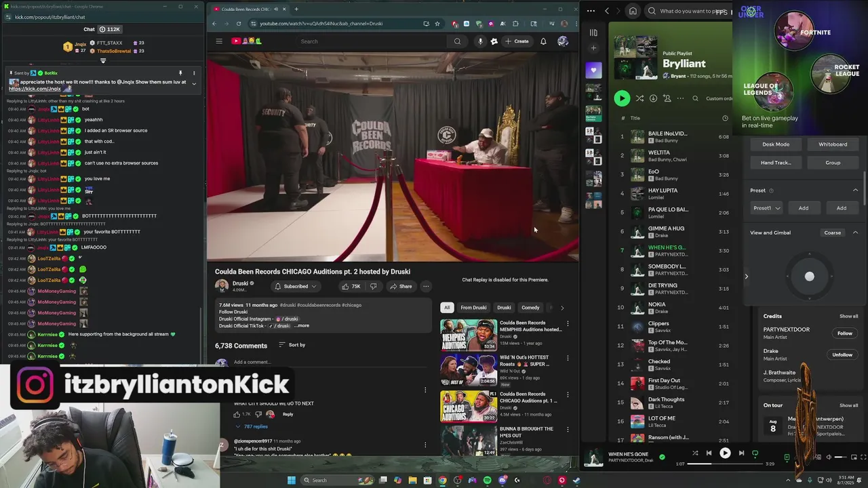This screenshot has height=488, width=868.
Task: Play the Brylliant playlist in Spotify
Action: pyautogui.click(x=622, y=98)
